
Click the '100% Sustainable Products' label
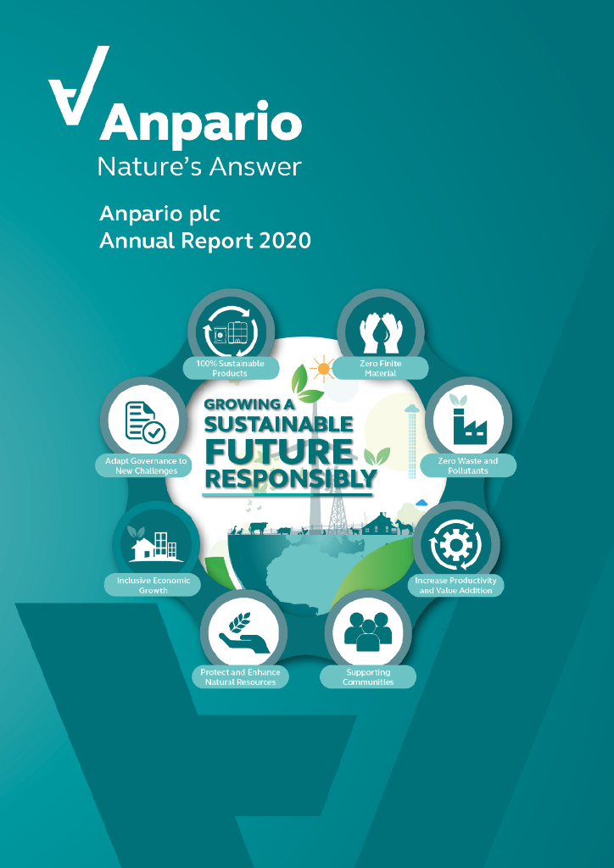[x=231, y=369]
